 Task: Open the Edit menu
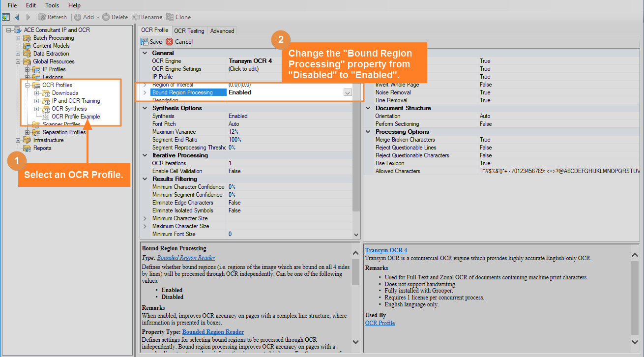pos(31,5)
